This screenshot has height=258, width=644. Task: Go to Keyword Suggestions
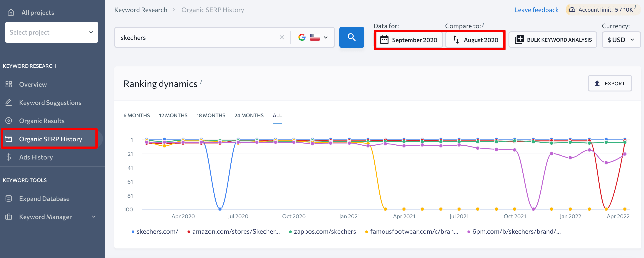tap(50, 103)
